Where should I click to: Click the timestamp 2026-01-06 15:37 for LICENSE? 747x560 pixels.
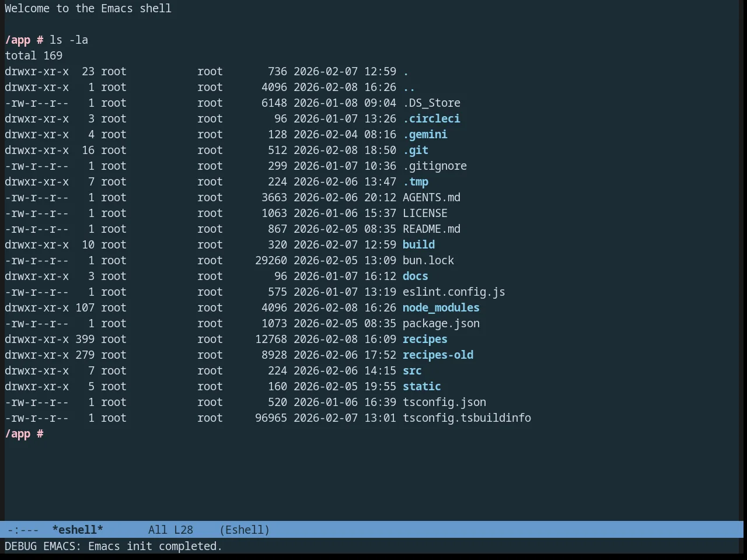[345, 213]
